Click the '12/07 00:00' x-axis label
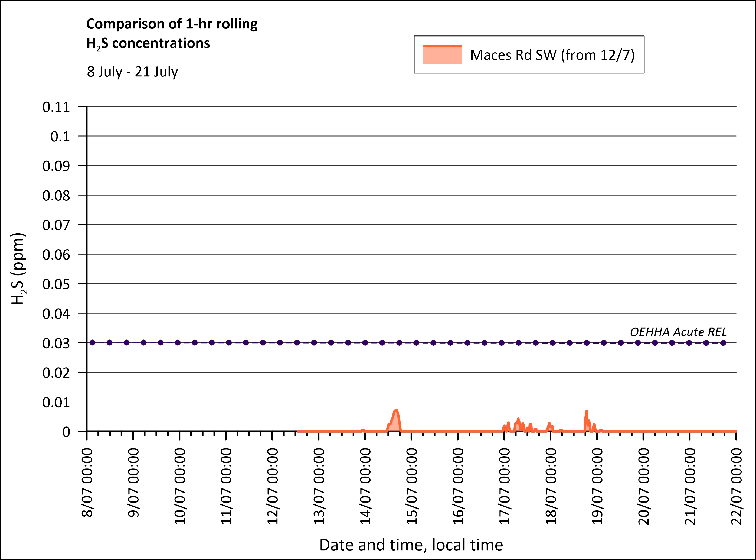The width and height of the screenshot is (756, 560). pyautogui.click(x=273, y=486)
